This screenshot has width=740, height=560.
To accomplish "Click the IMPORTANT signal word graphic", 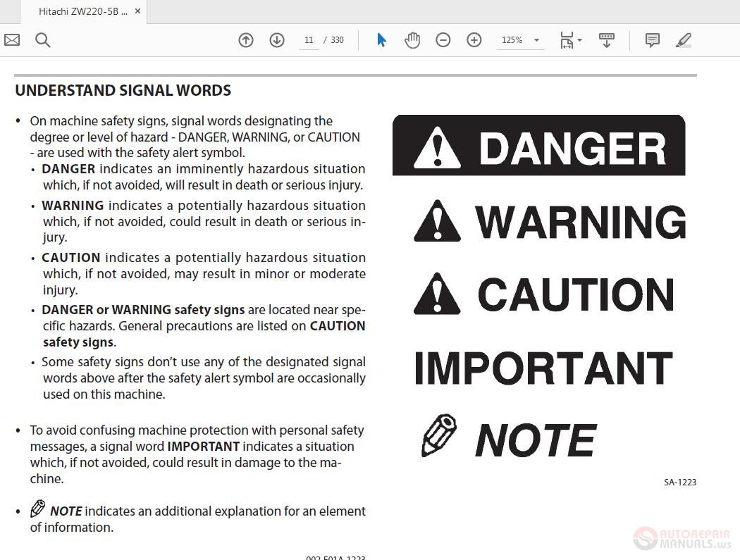I will pos(543,368).
